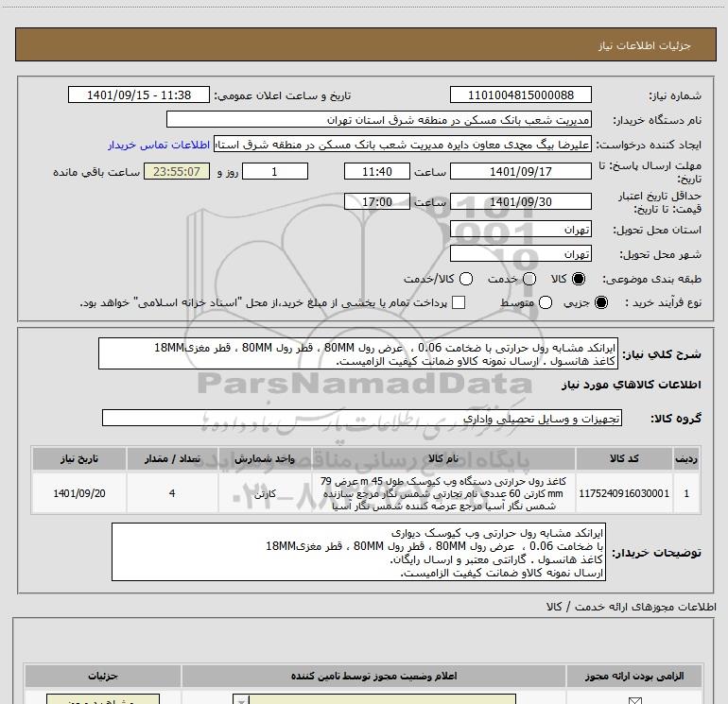Tick the اسناد خزانه اسلامی payment checkbox

tap(459, 302)
